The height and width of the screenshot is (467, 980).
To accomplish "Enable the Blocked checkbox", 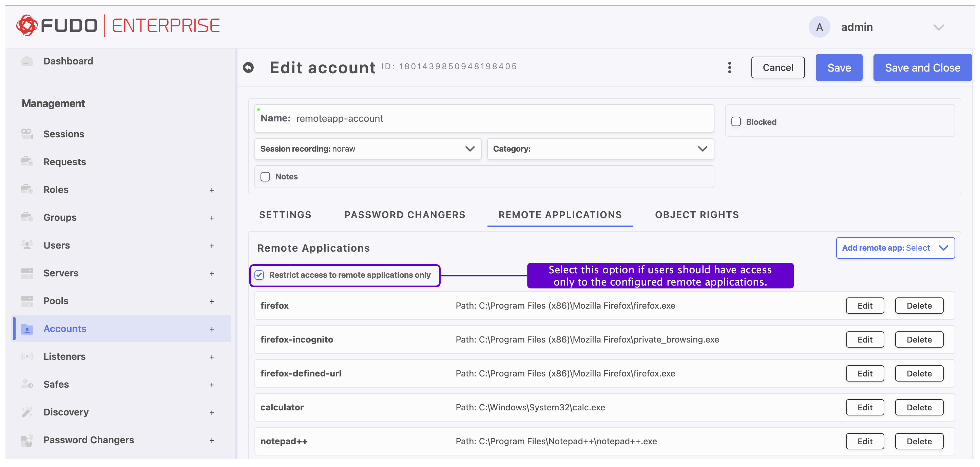I will (x=736, y=122).
